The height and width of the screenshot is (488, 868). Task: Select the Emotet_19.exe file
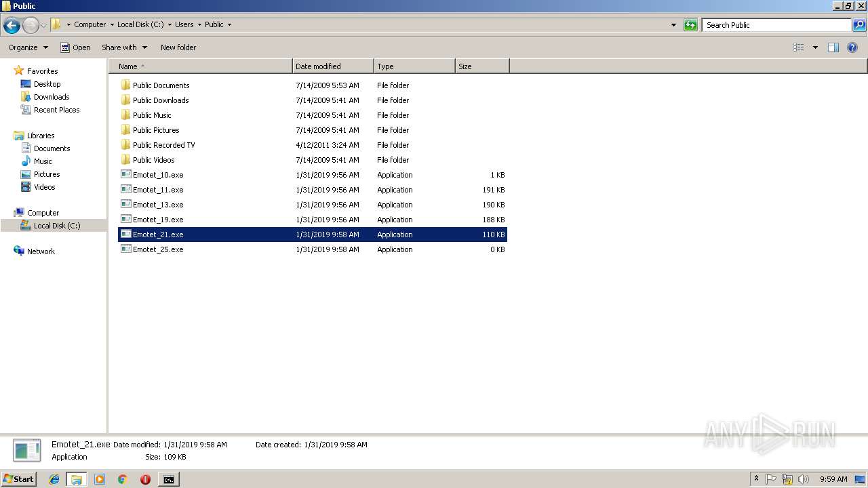313,220
